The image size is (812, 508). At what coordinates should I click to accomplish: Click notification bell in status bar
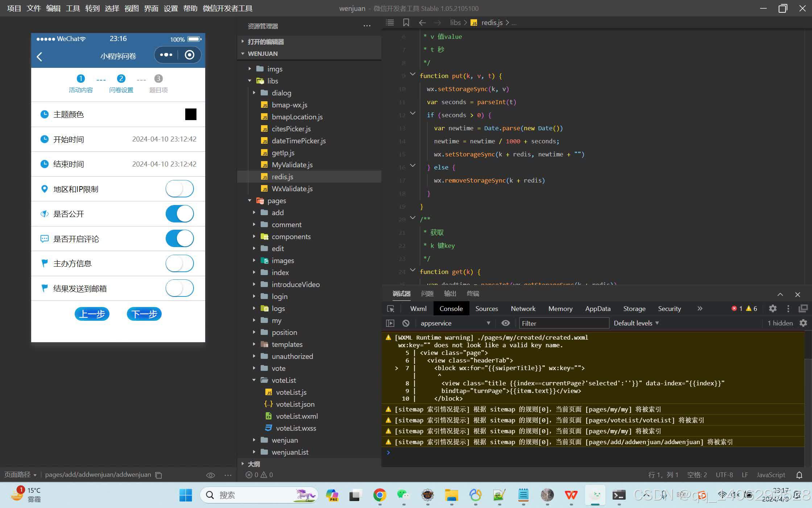(x=799, y=475)
